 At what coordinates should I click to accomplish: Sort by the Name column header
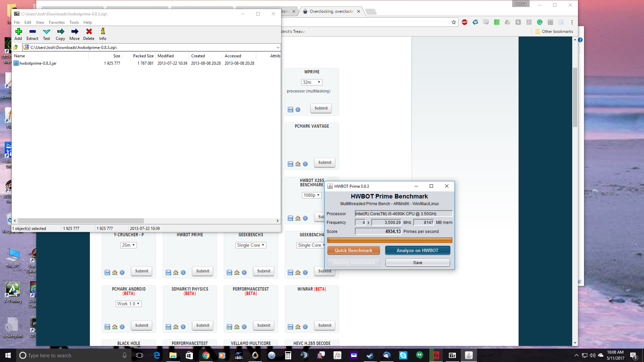coord(50,56)
